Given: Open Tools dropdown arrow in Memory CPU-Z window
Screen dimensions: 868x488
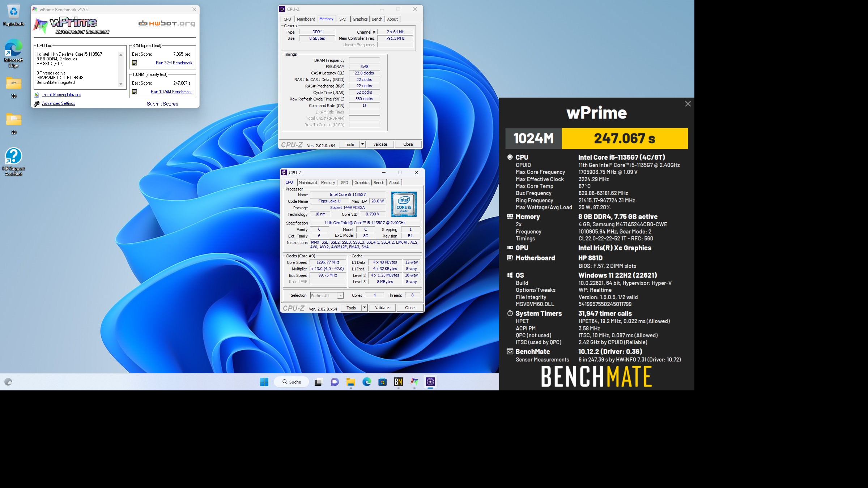Looking at the screenshot, I should point(362,144).
